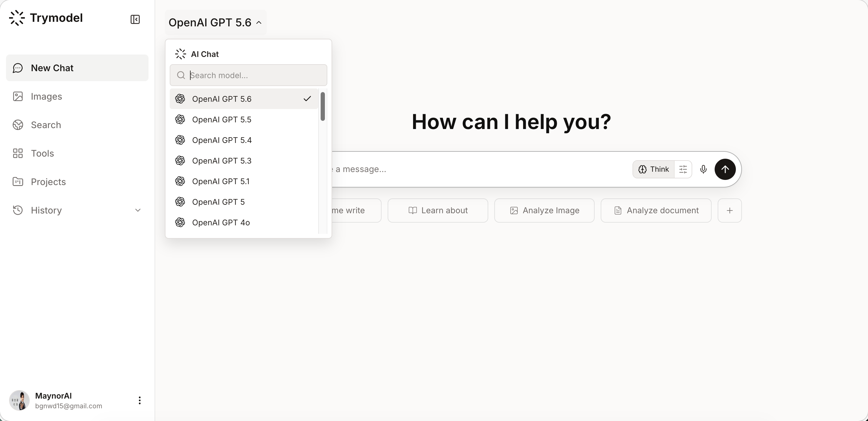This screenshot has height=421, width=868.
Task: Go to Search in sidebar
Action: [77, 125]
